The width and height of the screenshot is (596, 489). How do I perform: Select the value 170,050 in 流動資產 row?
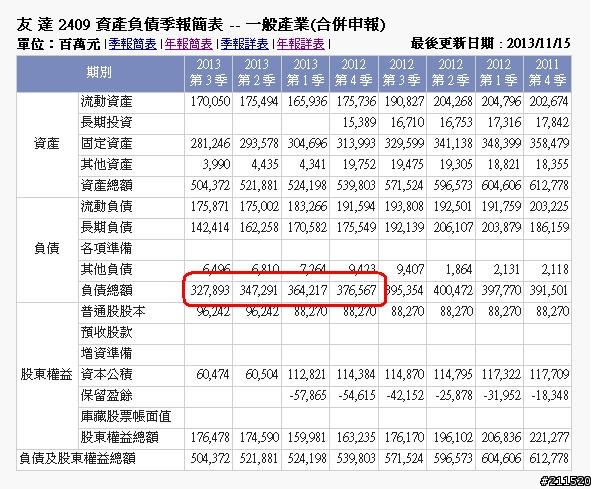click(210, 102)
